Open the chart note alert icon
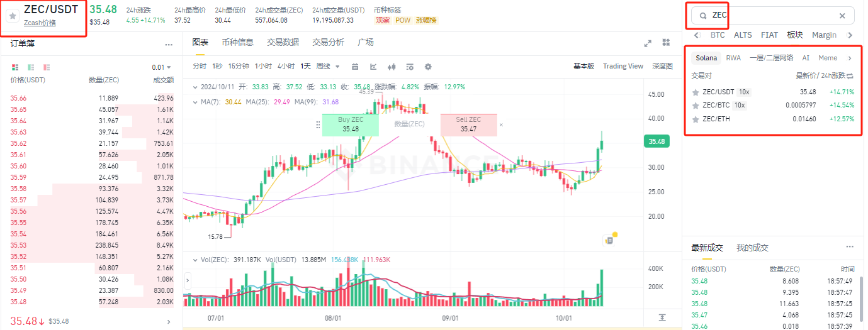 [x=609, y=239]
